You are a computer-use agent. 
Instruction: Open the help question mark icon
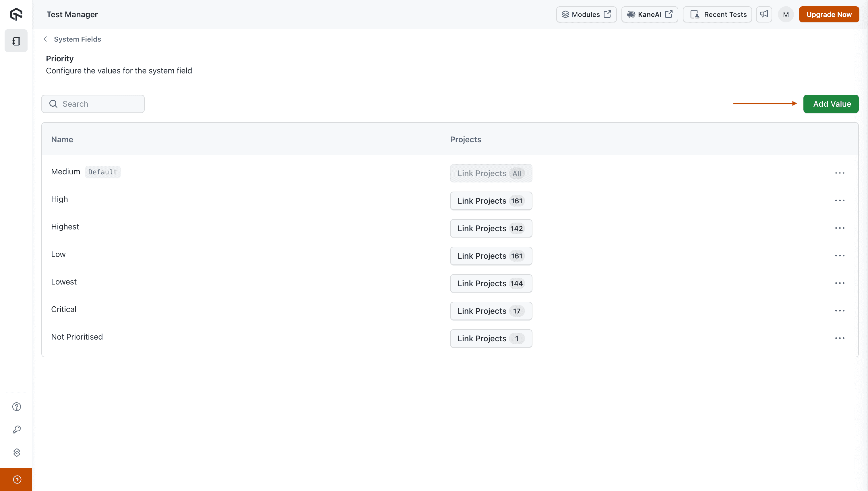coord(17,407)
